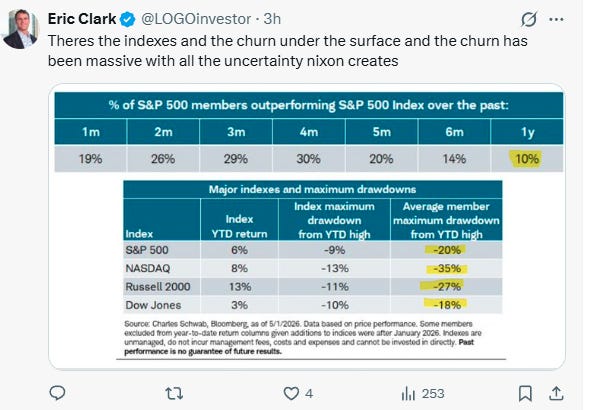The height and width of the screenshot is (410, 590).
Task: Click the highlighted 10% value in image
Action: (x=526, y=159)
